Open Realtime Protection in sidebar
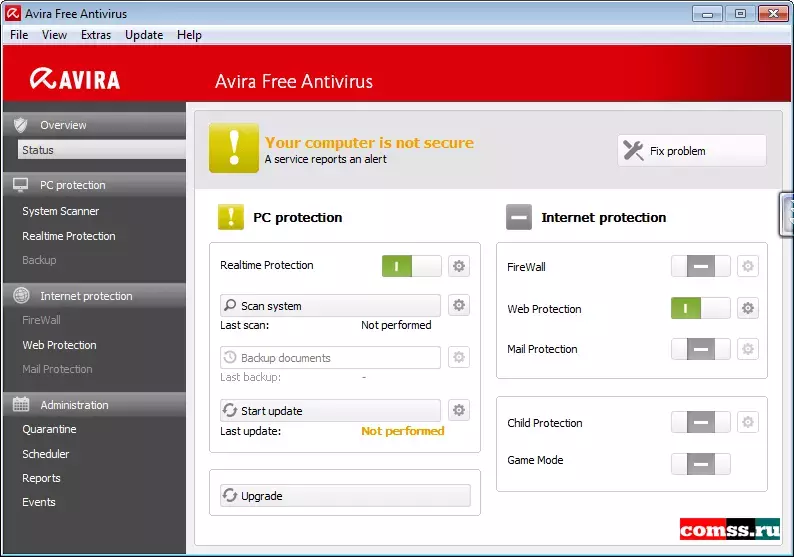The image size is (794, 557). tap(69, 236)
